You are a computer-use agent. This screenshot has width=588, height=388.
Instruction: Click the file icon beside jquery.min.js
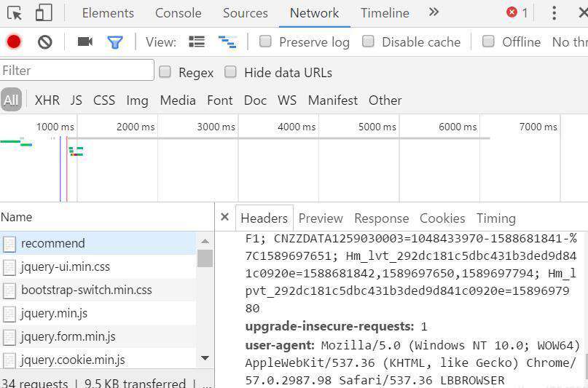point(9,314)
